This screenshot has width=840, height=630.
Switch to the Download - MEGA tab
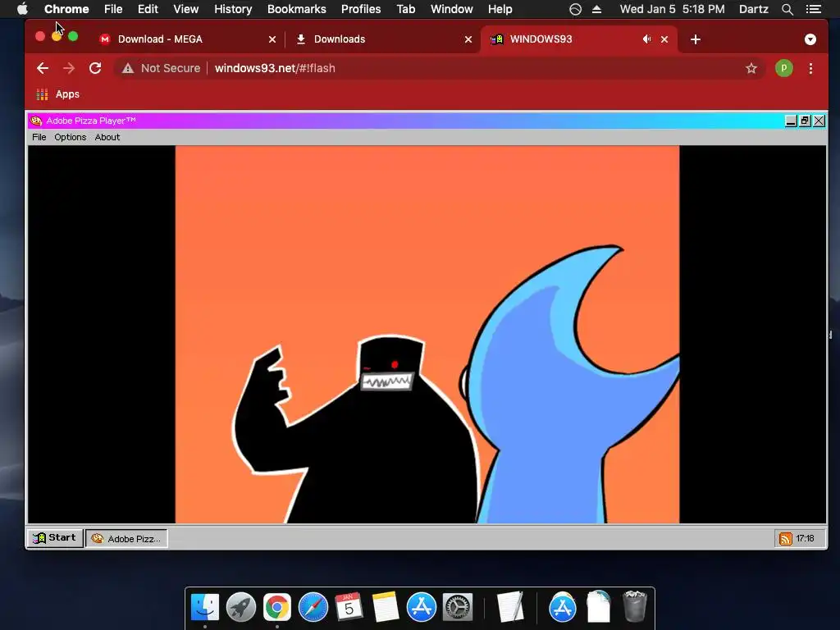pos(188,39)
